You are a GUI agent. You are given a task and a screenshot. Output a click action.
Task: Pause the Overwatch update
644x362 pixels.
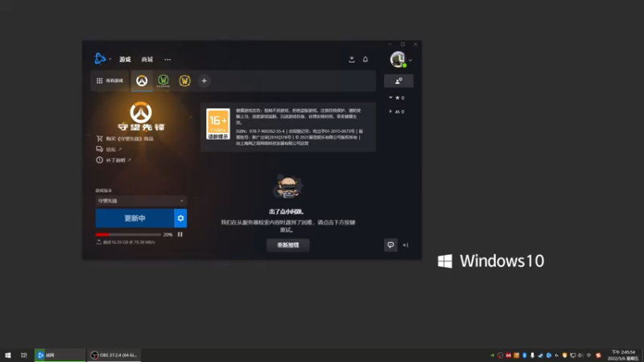(180, 234)
